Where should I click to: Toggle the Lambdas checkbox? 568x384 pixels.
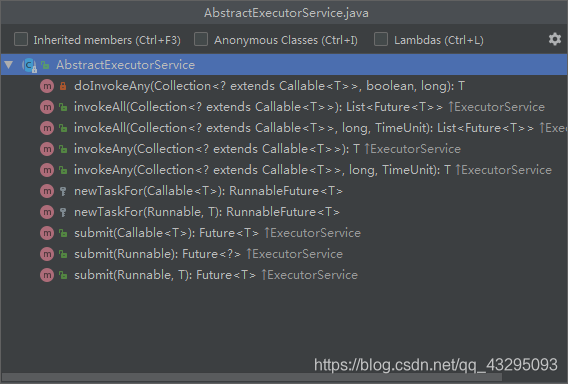381,39
